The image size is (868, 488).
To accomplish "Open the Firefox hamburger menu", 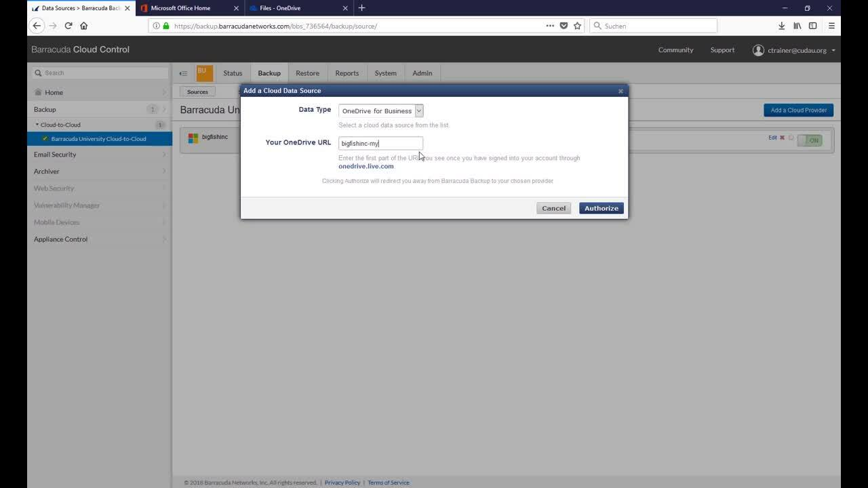I will pos(831,26).
